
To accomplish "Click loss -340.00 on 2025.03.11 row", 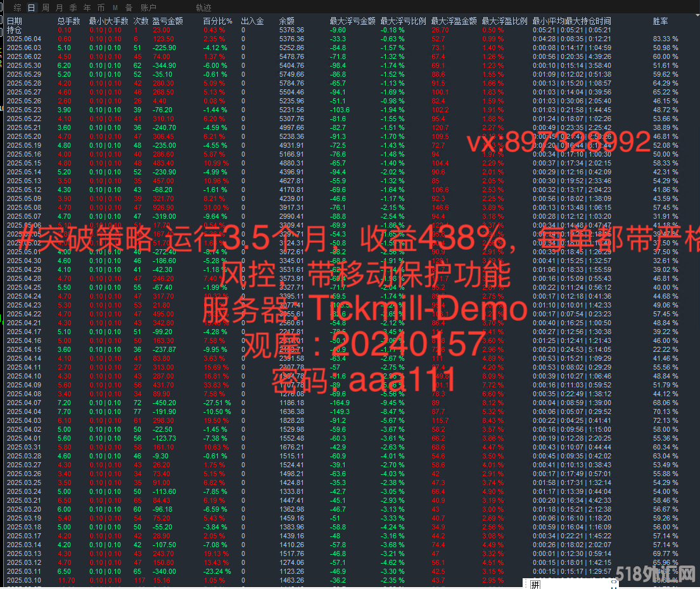I will (164, 571).
